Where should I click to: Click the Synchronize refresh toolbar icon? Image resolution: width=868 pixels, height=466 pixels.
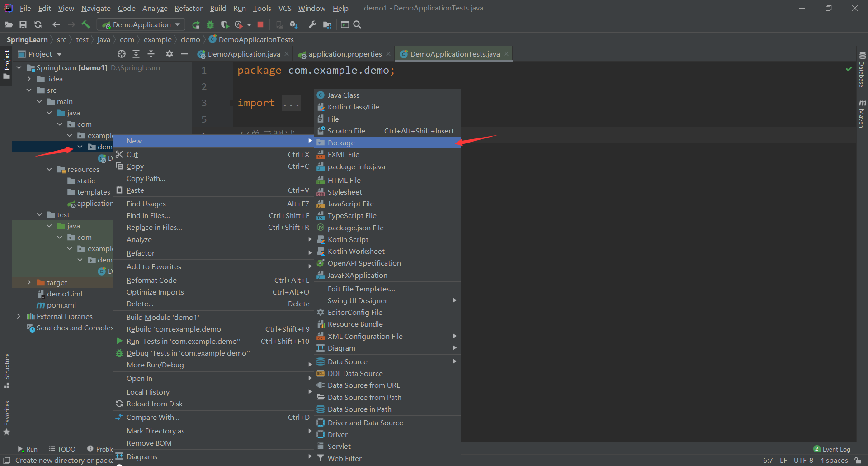[38, 24]
